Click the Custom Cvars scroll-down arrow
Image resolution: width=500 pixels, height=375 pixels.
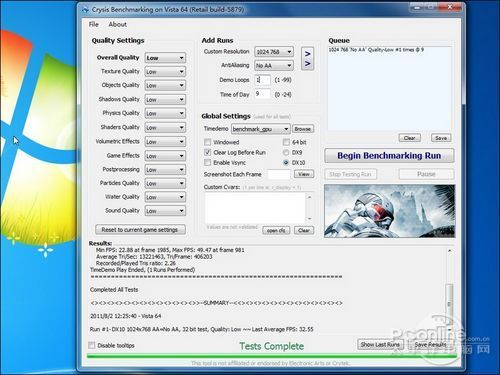tap(309, 219)
